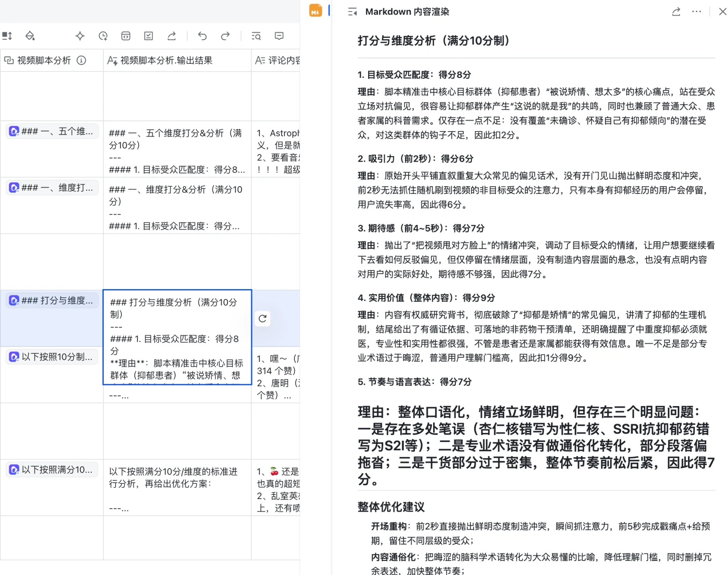The height and width of the screenshot is (575, 728).
Task: Click the info icon beside 视频脚本分析
Action: coord(81,60)
